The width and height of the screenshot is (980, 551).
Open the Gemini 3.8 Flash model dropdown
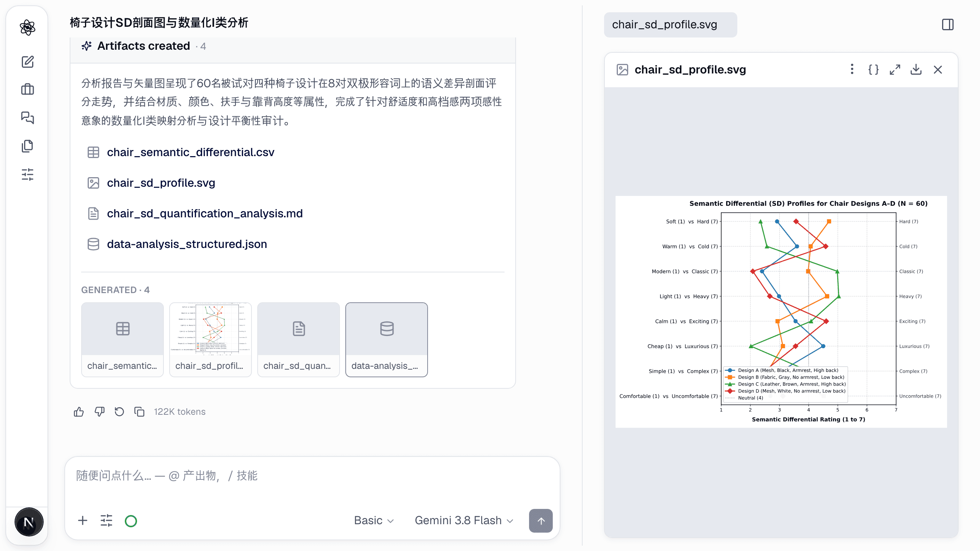coord(464,520)
